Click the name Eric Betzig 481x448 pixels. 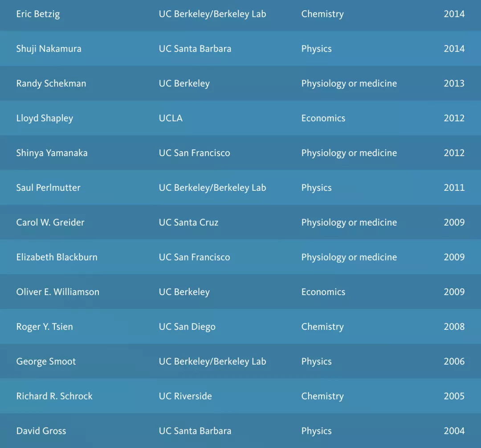38,14
